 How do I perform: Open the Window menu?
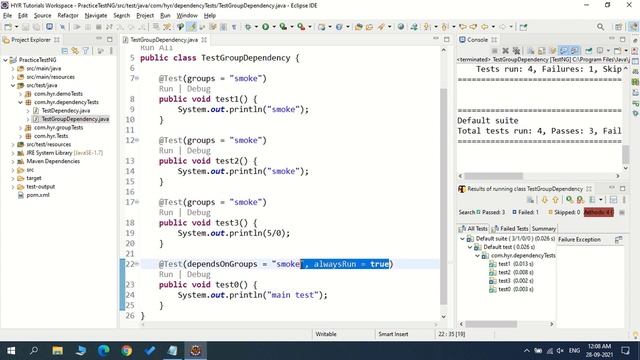point(187,16)
